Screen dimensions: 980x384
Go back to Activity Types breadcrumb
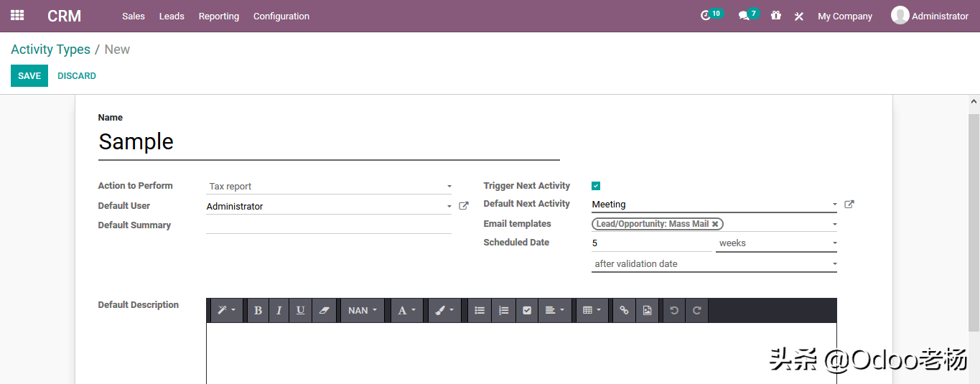coord(50,50)
